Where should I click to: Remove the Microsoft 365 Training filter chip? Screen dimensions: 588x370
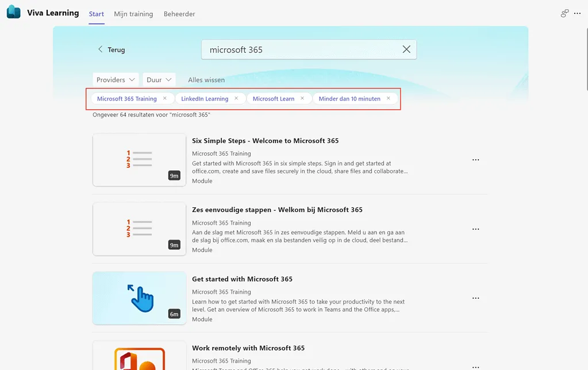[x=165, y=98]
